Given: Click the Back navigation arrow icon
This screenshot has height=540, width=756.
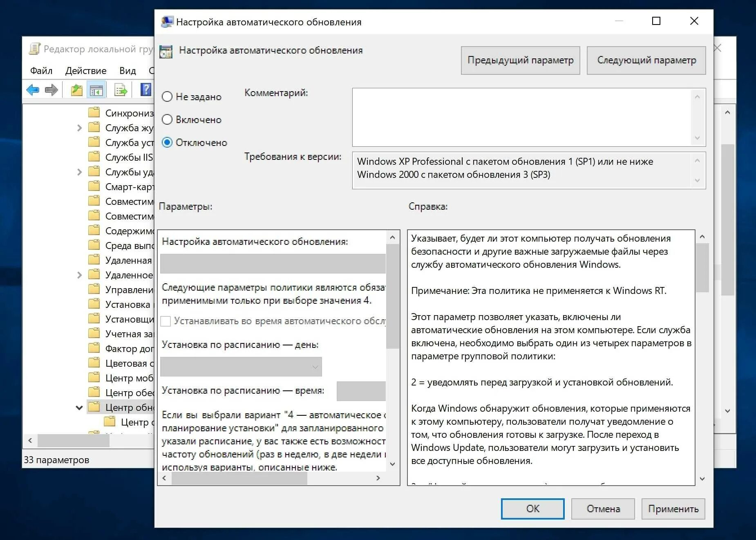Looking at the screenshot, I should pyautogui.click(x=34, y=90).
